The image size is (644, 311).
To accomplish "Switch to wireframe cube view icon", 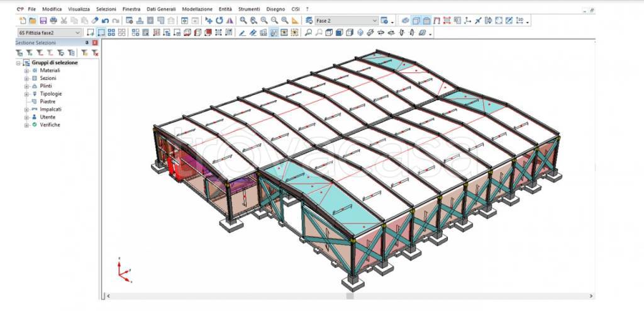I will (328, 33).
